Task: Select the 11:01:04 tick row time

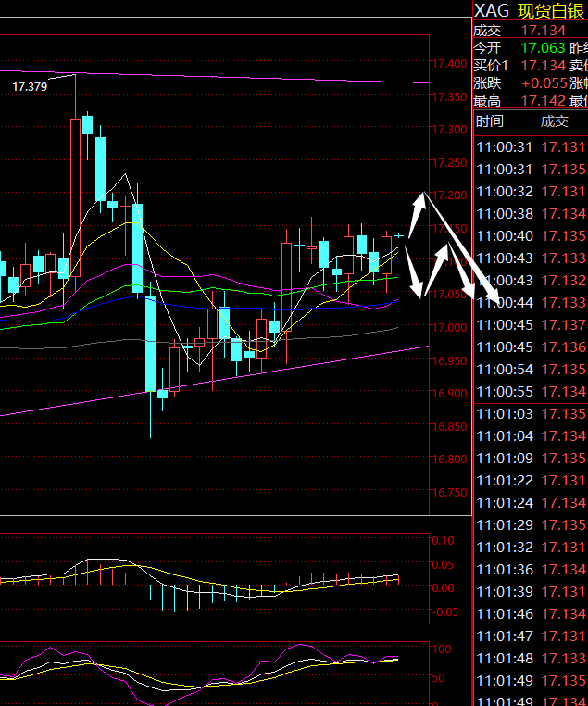Action: 504,435
